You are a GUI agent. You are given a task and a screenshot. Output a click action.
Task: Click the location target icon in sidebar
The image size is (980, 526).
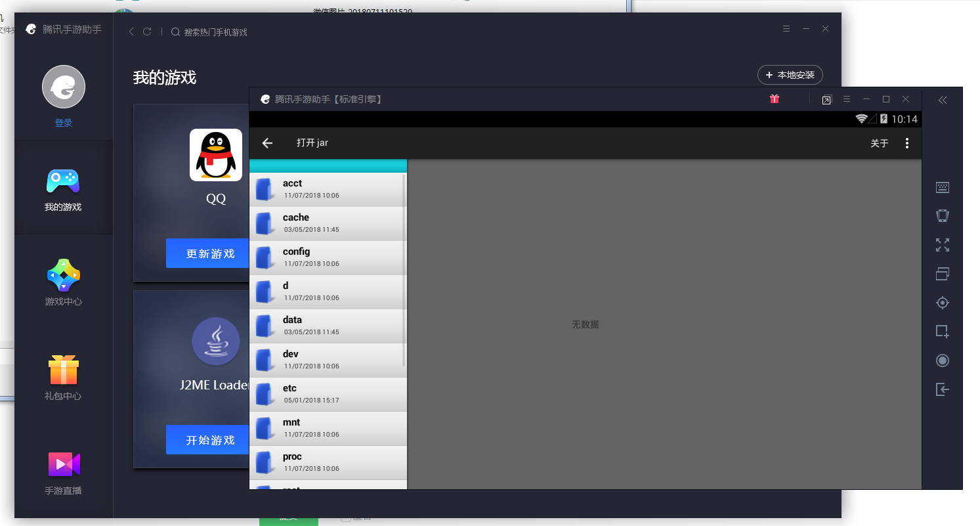(x=942, y=303)
